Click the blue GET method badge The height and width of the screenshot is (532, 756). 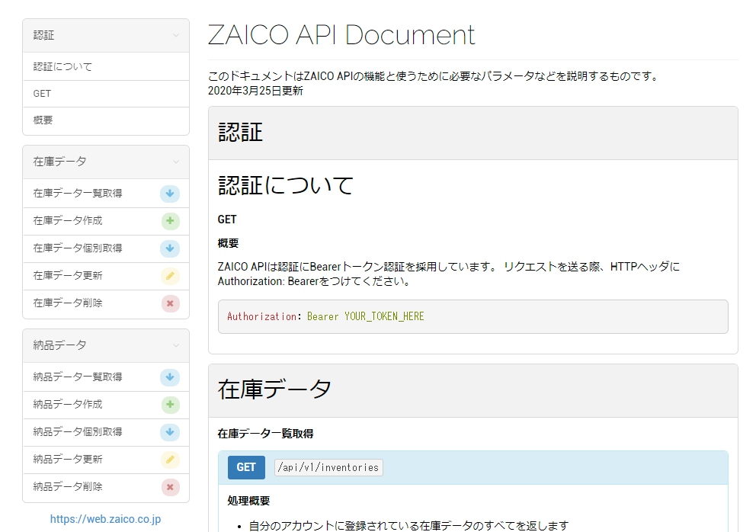pos(245,467)
